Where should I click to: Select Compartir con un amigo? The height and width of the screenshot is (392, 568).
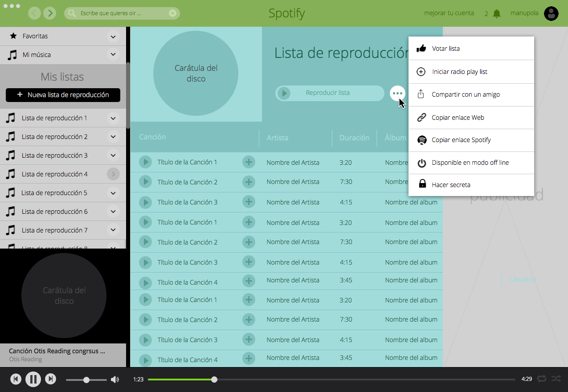tap(471, 94)
